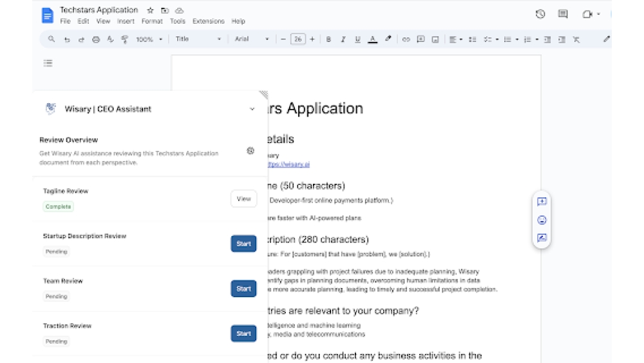Toggle underline formatting
The image size is (644, 363).
click(357, 39)
